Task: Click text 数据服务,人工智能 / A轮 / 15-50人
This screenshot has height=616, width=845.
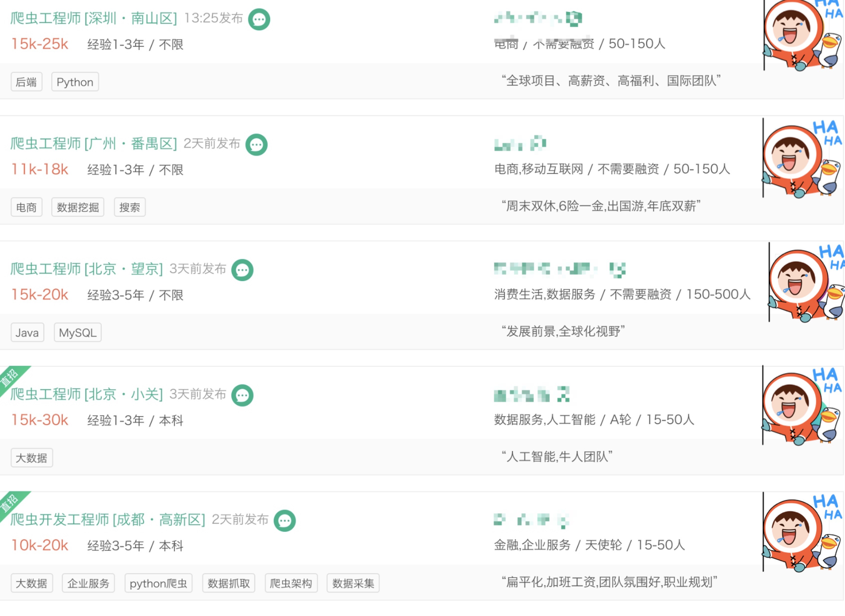Action: click(x=594, y=419)
